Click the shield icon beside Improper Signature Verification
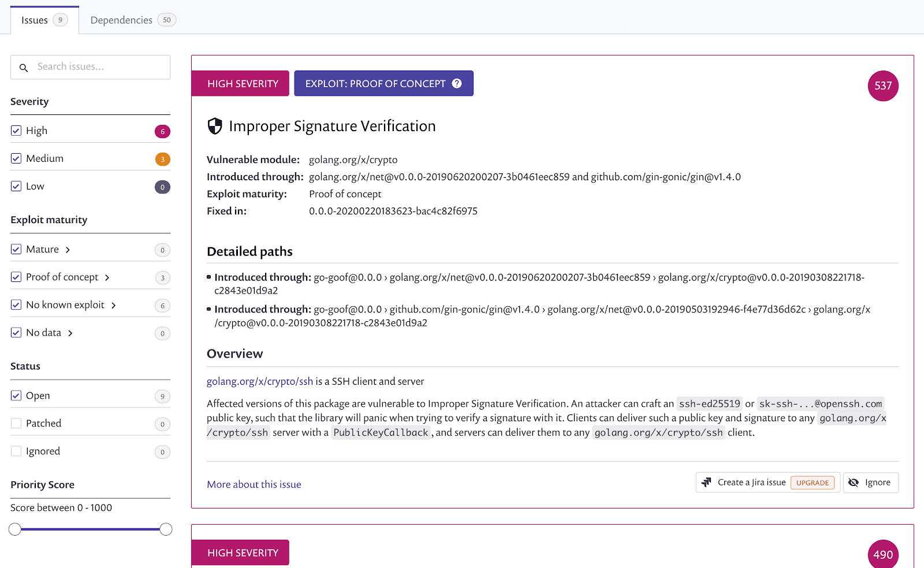This screenshot has width=924, height=568. (214, 126)
